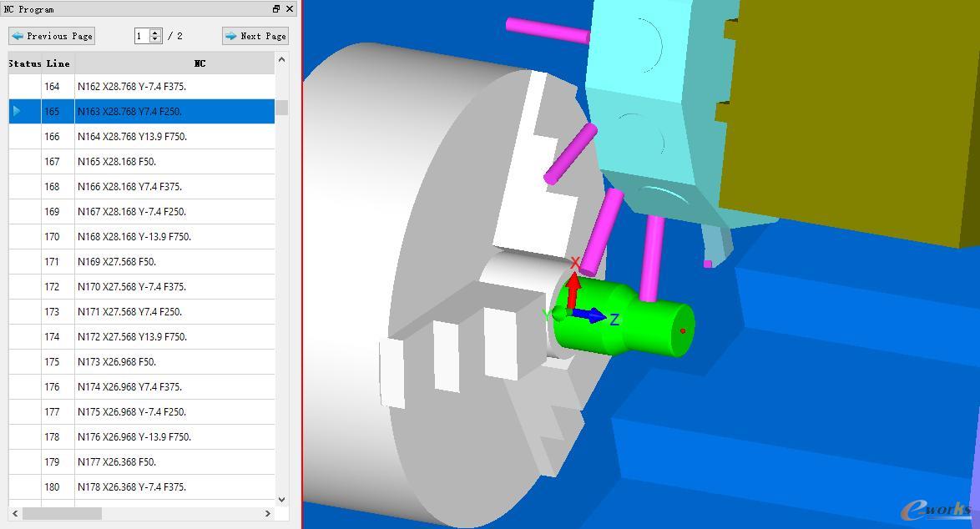Click the vertical scrollbar thumb
The image size is (980, 529).
282,108
